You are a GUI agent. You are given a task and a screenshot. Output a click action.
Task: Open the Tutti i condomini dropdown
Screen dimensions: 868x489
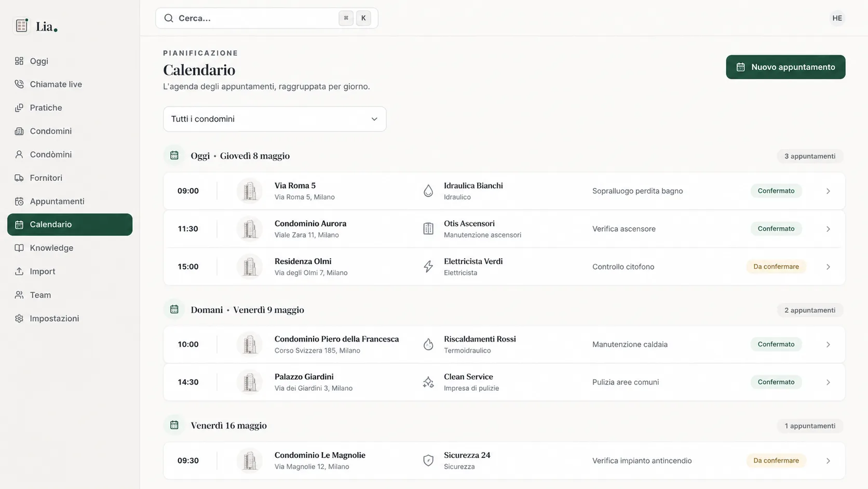(x=275, y=119)
